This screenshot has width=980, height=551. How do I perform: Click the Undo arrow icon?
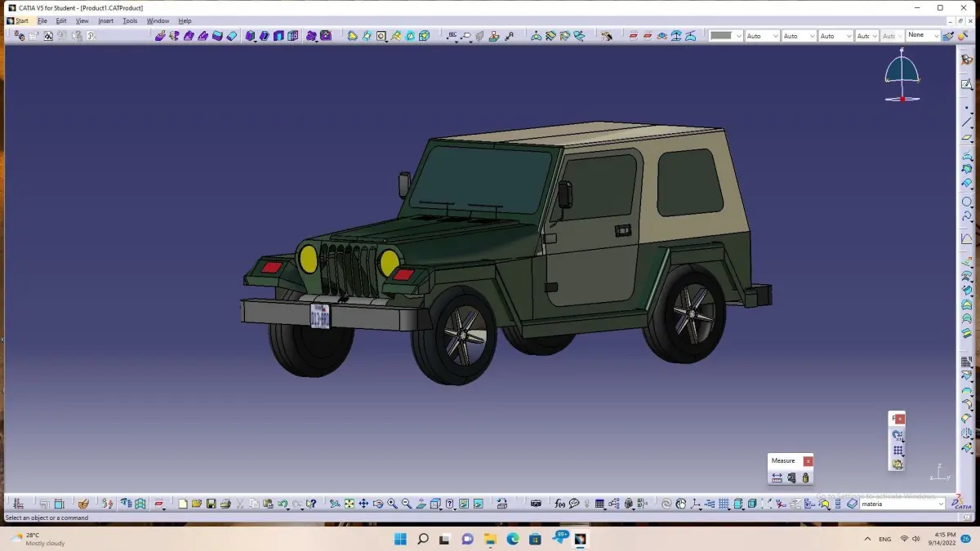coord(282,504)
